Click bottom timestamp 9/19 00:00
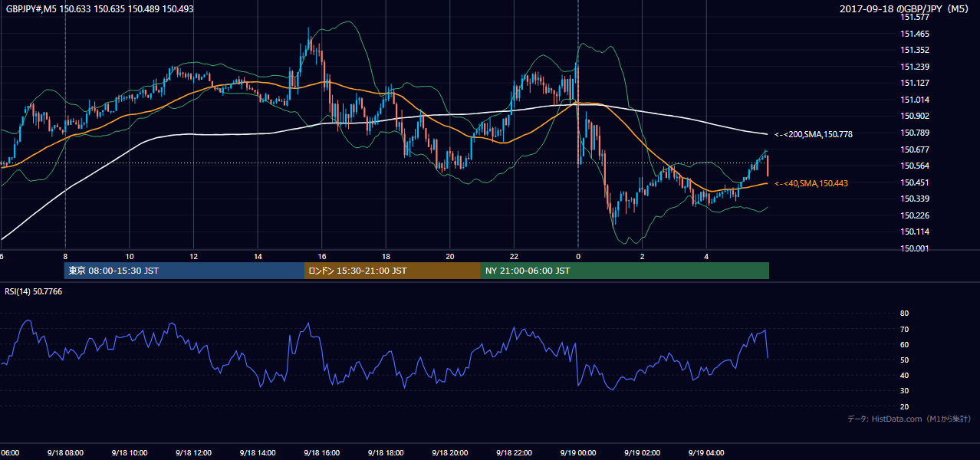The image size is (980, 460). (x=577, y=453)
